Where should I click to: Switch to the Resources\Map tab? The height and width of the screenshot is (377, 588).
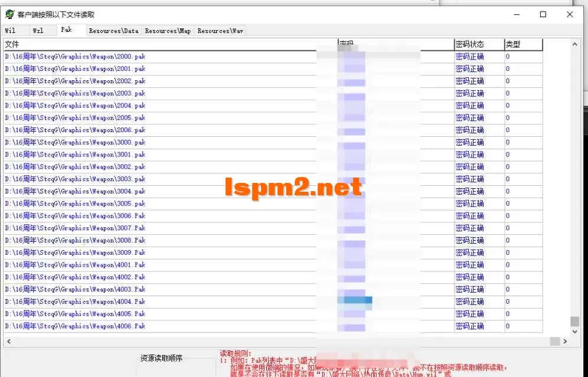click(x=168, y=31)
